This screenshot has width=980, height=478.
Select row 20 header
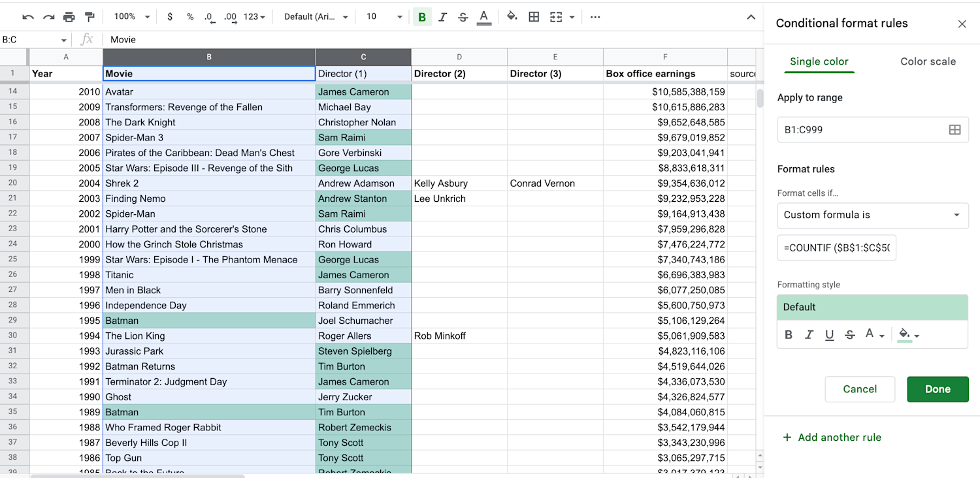13,183
